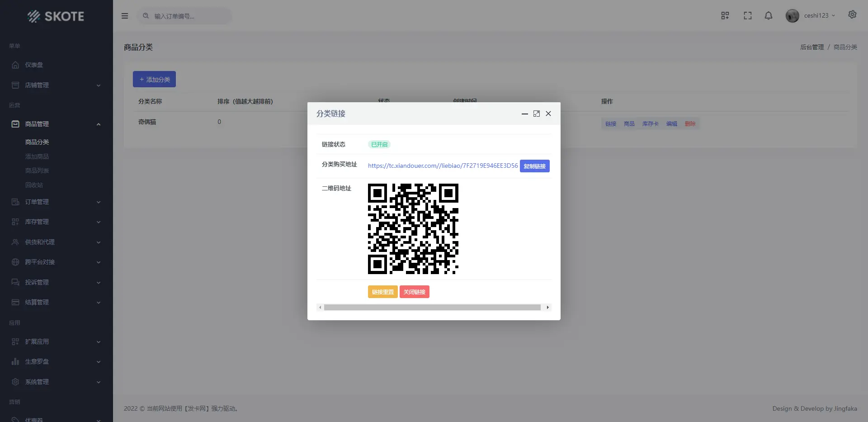Click the 后台管理 breadcrumb
Viewport: 868px width, 422px height.
coord(812,47)
